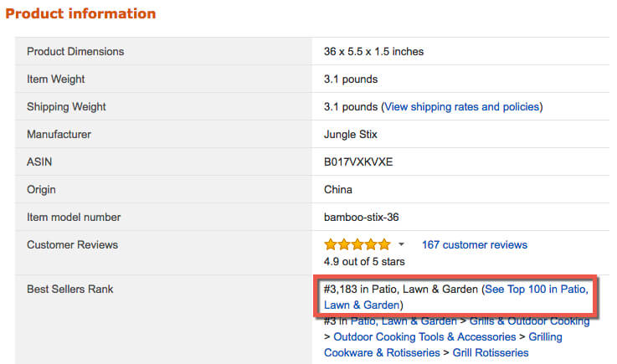Open Outdoor Cooking Tools & Accessories link
This screenshot has width=617, height=364.
(x=424, y=336)
